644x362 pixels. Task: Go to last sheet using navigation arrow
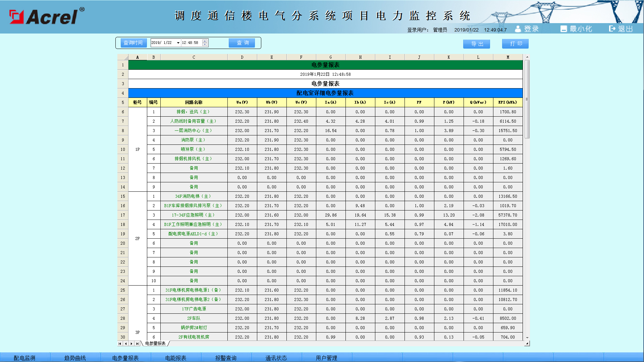[137, 344]
